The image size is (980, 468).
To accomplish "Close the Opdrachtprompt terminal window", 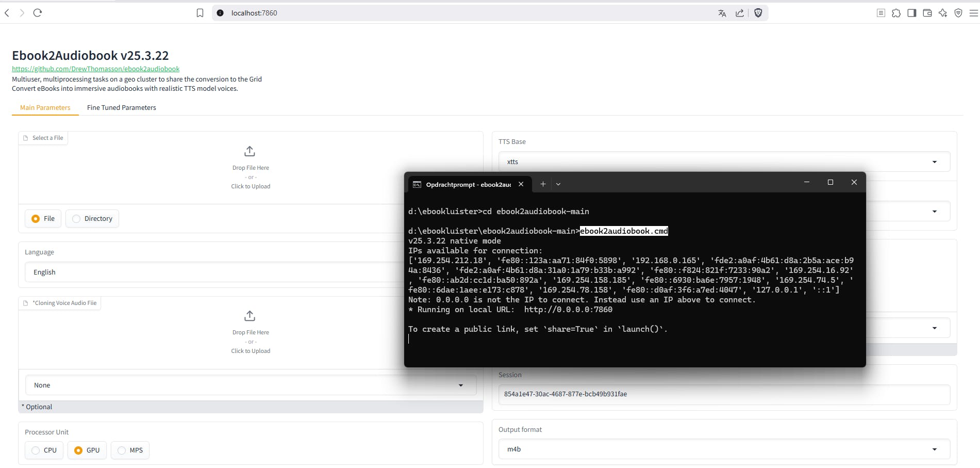I will [854, 182].
